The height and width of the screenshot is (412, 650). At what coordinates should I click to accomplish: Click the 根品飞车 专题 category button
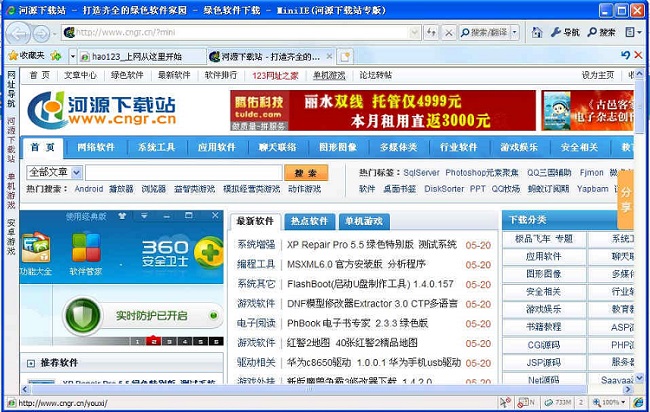(x=543, y=239)
